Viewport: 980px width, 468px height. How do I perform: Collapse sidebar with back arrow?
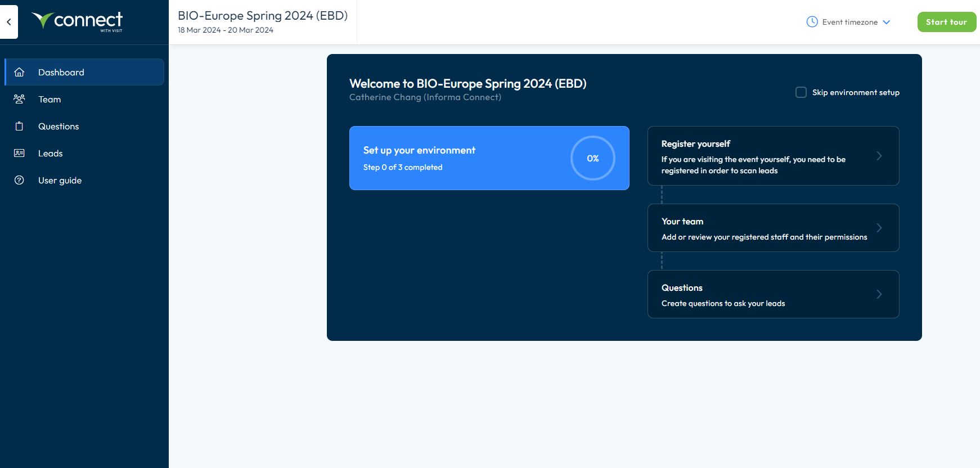(9, 22)
